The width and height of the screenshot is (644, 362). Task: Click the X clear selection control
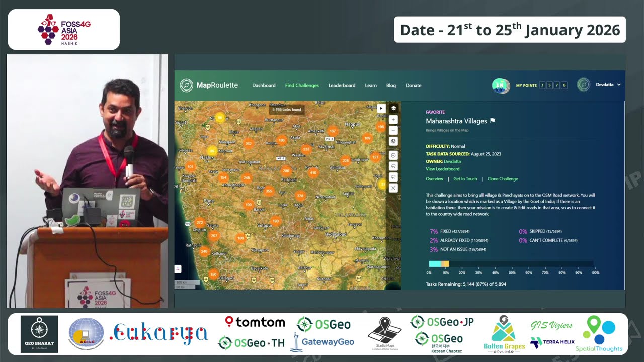(393, 188)
